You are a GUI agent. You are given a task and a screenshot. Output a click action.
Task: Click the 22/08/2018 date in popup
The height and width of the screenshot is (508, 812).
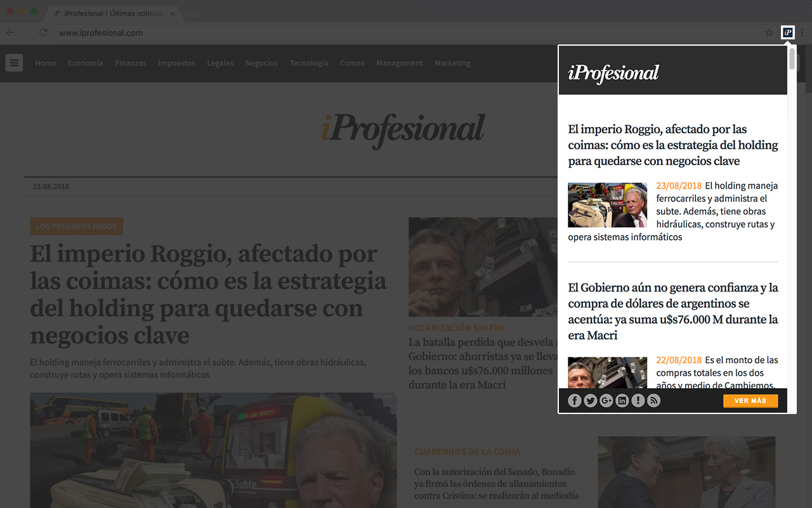679,360
